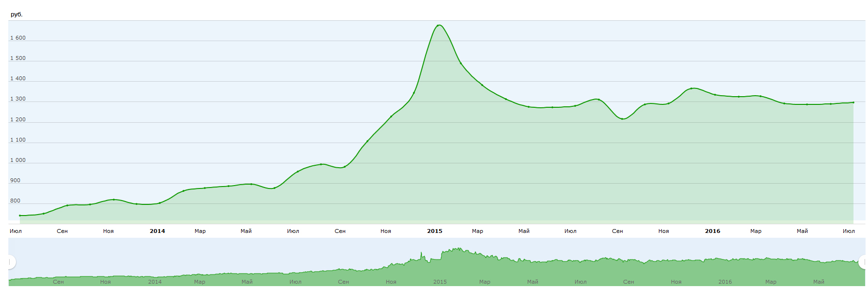
Task: Select the first data point of the line
Action: (x=20, y=216)
